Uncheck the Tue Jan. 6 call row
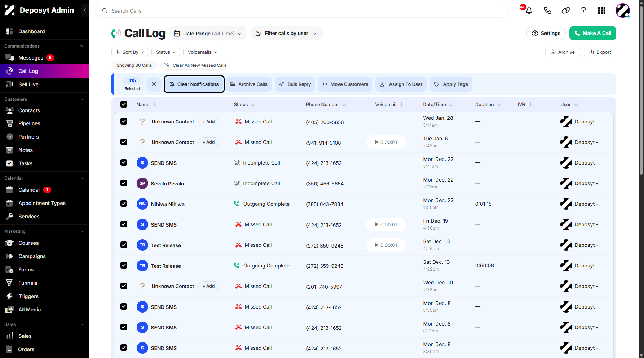Image resolution: width=644 pixels, height=358 pixels. pyautogui.click(x=124, y=142)
